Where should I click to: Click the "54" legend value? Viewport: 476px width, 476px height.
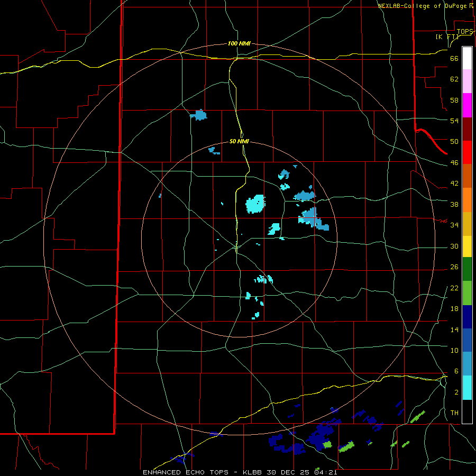pyautogui.click(x=454, y=121)
